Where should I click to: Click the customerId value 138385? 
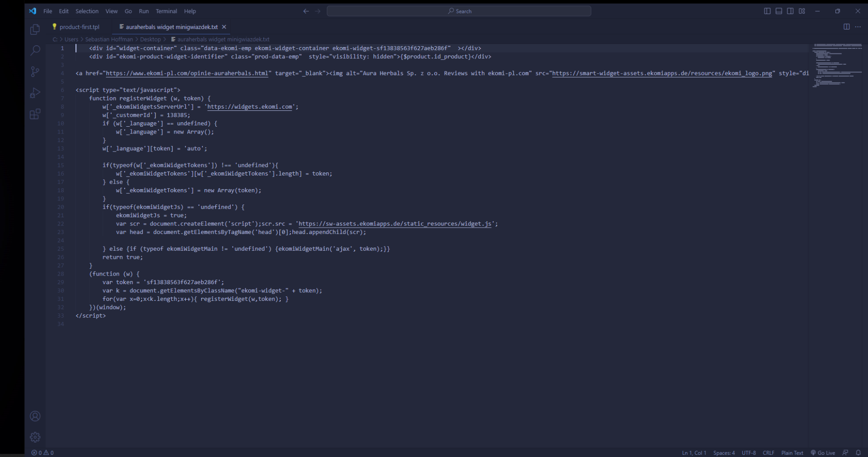[177, 115]
